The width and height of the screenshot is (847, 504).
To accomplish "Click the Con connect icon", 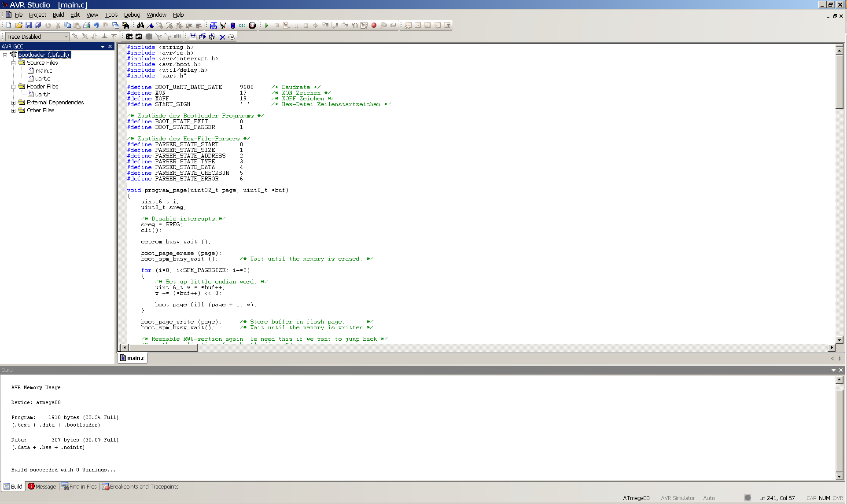I will 129,37.
